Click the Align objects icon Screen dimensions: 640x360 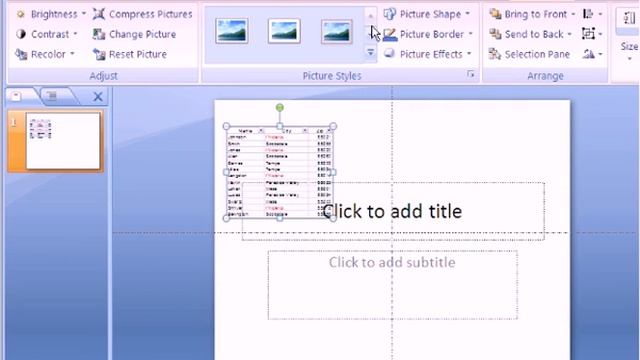click(589, 14)
